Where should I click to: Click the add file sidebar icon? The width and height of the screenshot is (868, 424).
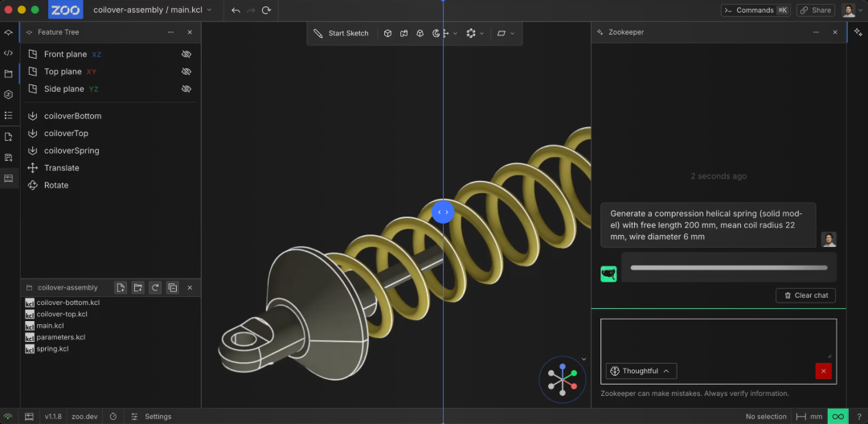point(8,137)
